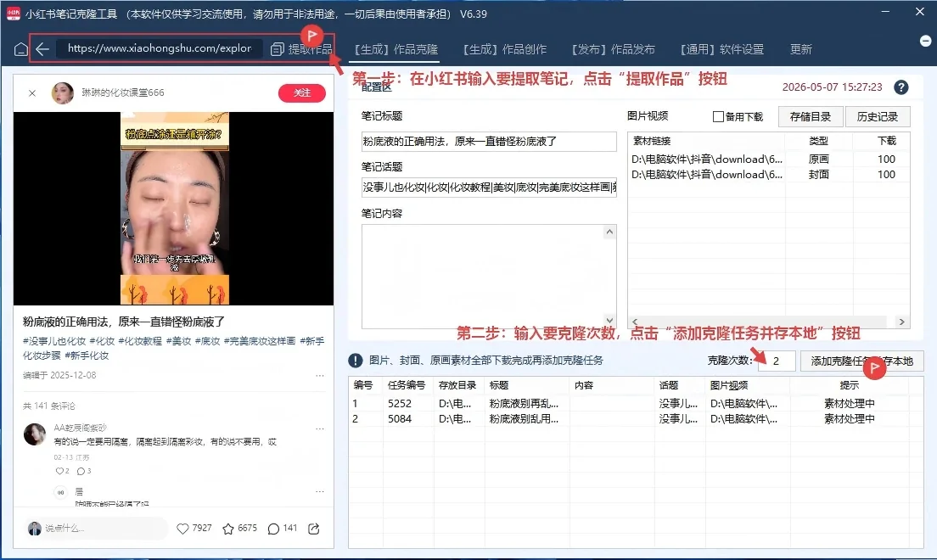The width and height of the screenshot is (937, 560).
Task: Click the blue info exclamation icon
Action: 356,361
